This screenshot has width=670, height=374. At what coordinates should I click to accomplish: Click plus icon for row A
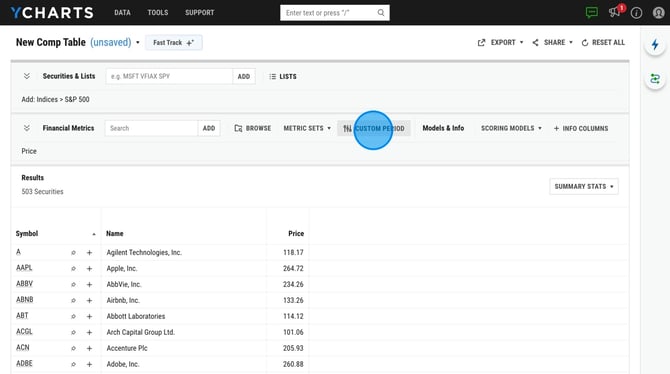coord(89,253)
